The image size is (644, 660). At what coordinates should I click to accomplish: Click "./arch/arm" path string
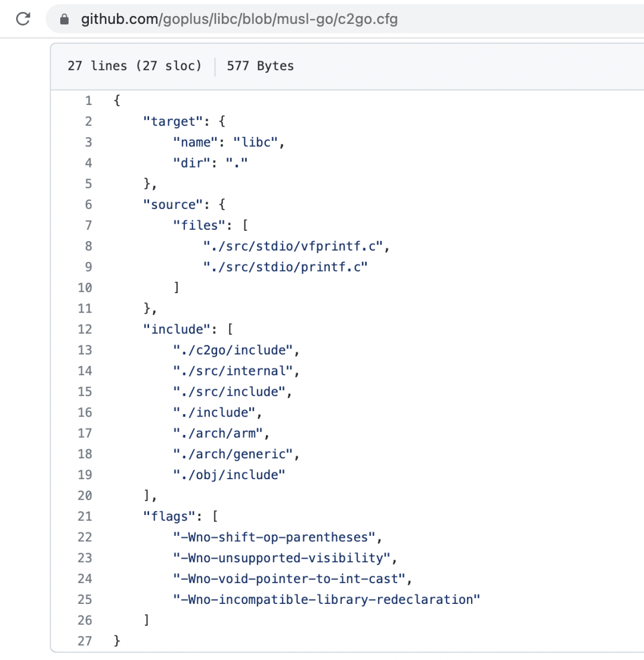pyautogui.click(x=218, y=433)
